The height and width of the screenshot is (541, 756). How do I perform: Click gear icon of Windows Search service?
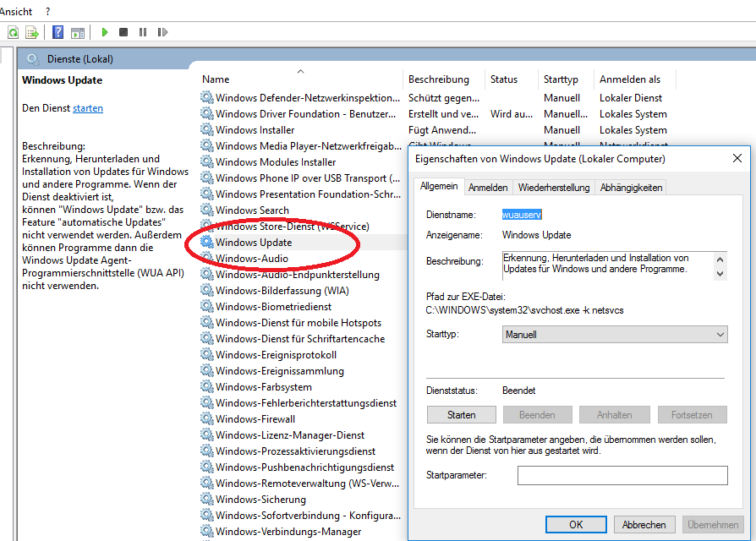point(207,210)
